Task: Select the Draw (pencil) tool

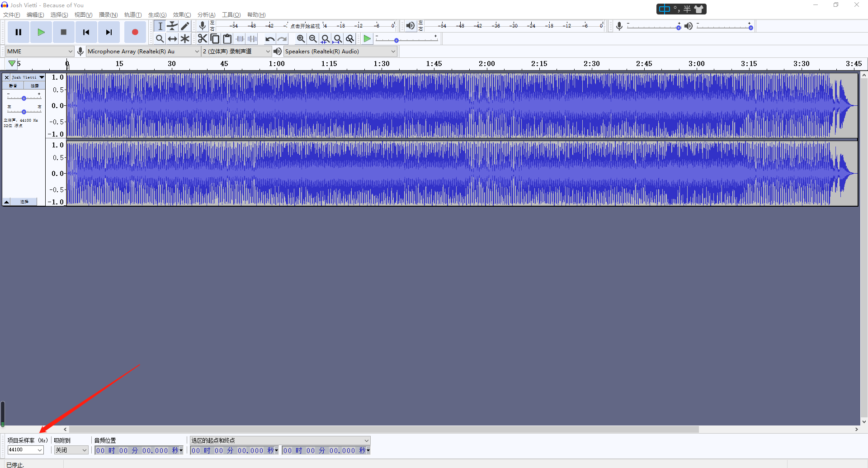Action: tap(185, 26)
